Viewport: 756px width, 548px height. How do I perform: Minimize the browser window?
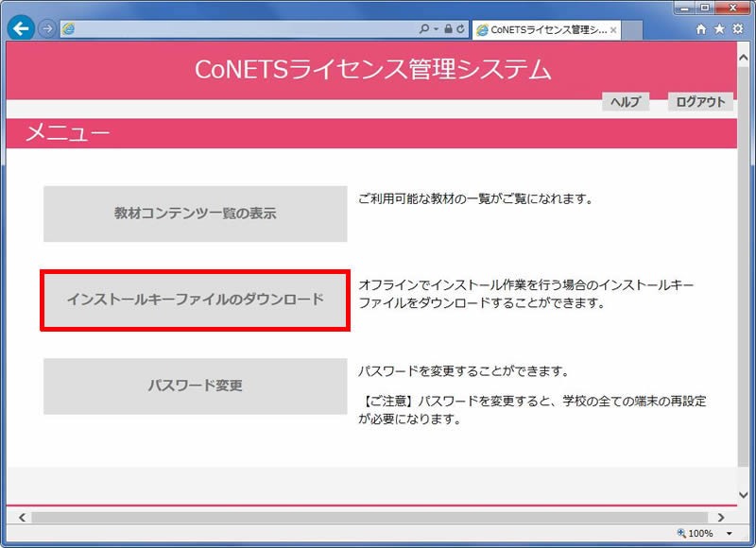[684, 8]
